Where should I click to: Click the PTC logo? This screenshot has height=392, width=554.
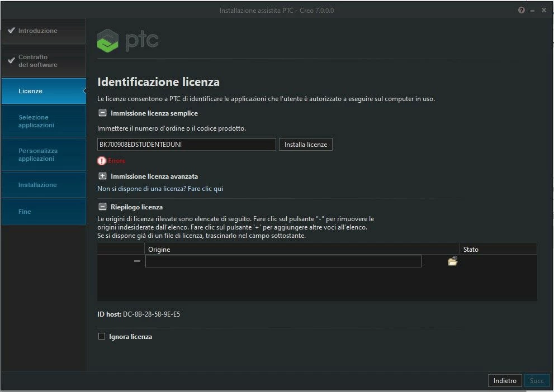point(128,41)
